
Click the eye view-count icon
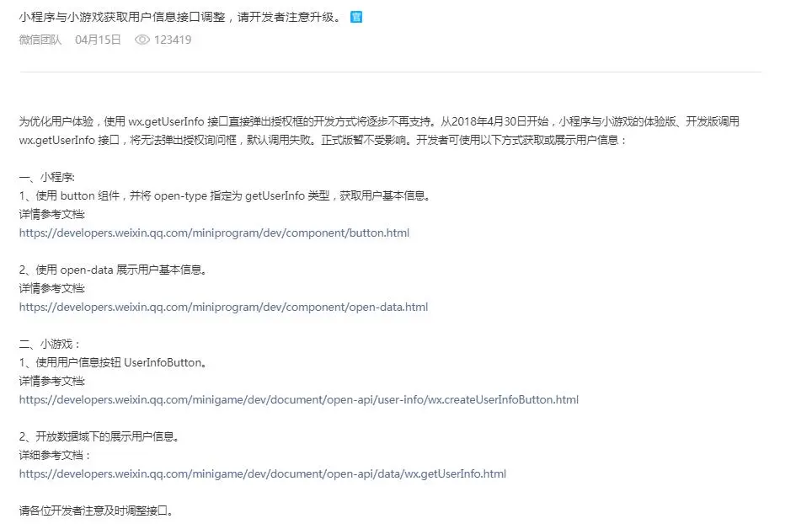(142, 40)
